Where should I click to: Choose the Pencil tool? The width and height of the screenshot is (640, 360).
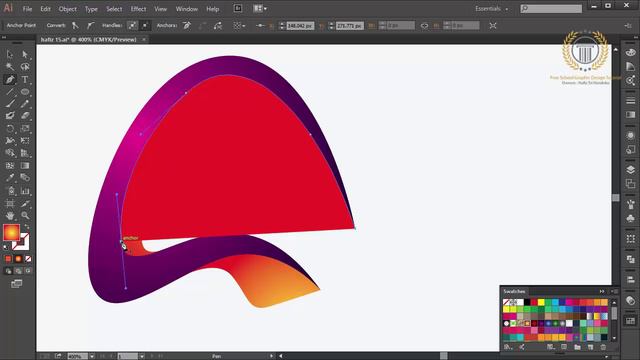tap(25, 104)
